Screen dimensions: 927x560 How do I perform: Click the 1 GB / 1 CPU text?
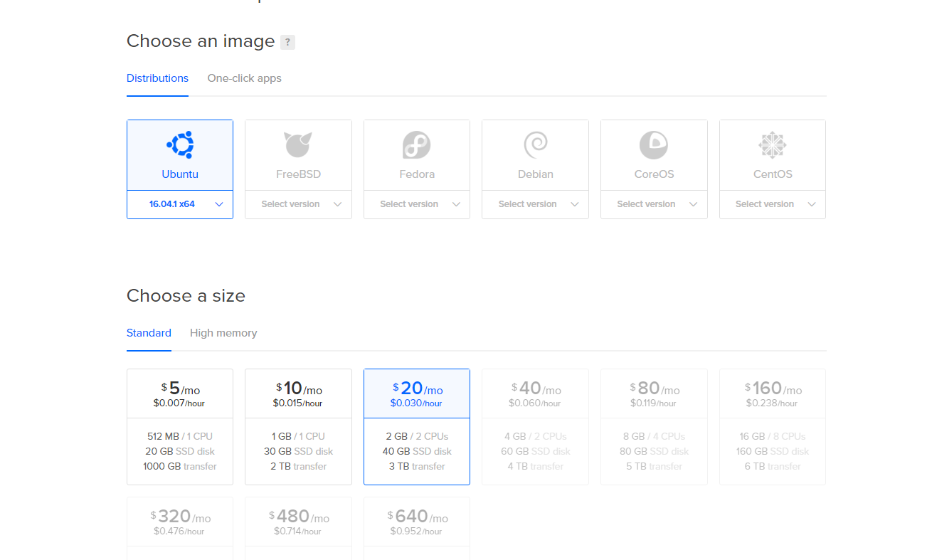(x=298, y=436)
